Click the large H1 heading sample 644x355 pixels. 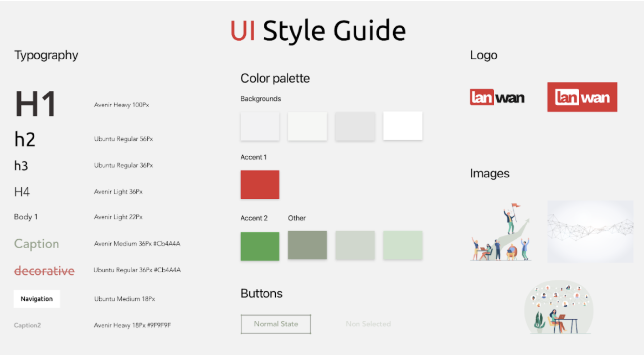(x=35, y=104)
